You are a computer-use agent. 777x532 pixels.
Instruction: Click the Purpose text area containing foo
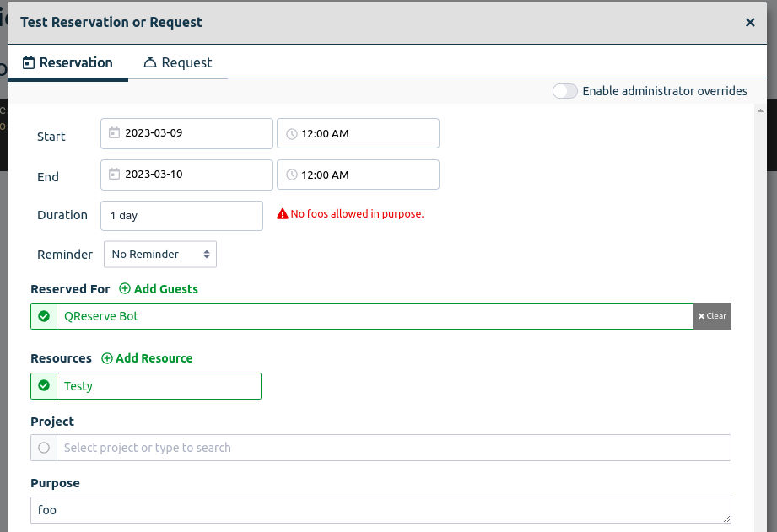coord(380,510)
